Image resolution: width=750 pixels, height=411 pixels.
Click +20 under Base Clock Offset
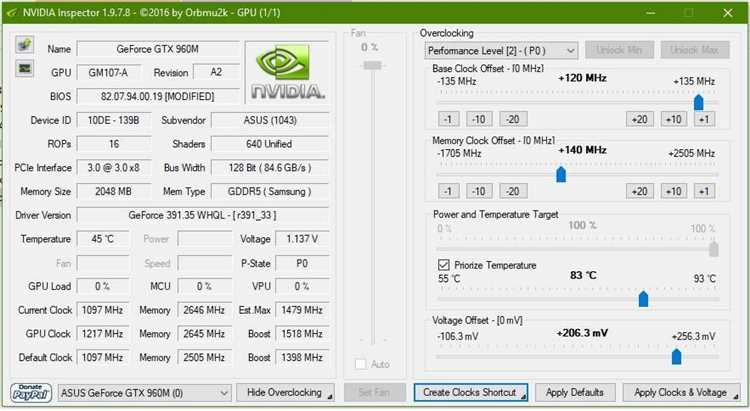640,119
